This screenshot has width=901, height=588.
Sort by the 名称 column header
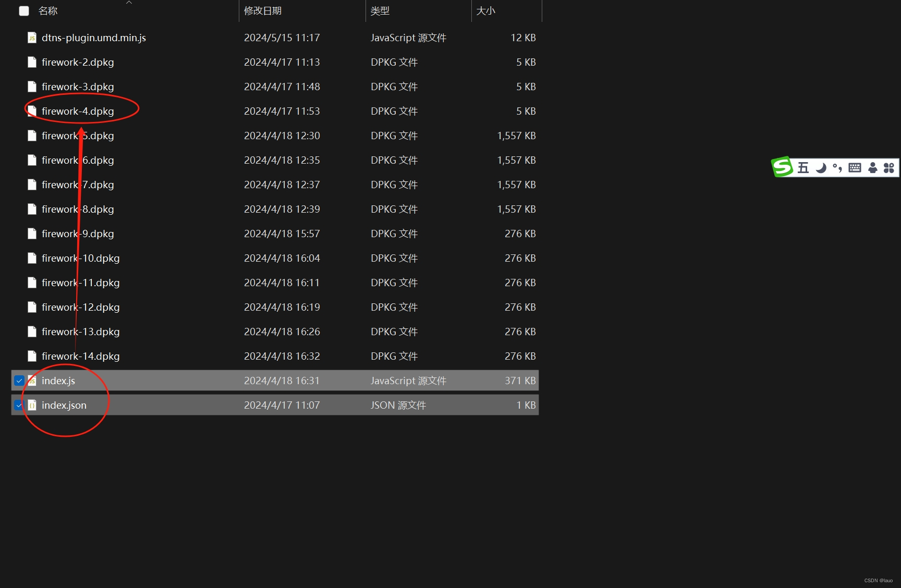(x=48, y=10)
